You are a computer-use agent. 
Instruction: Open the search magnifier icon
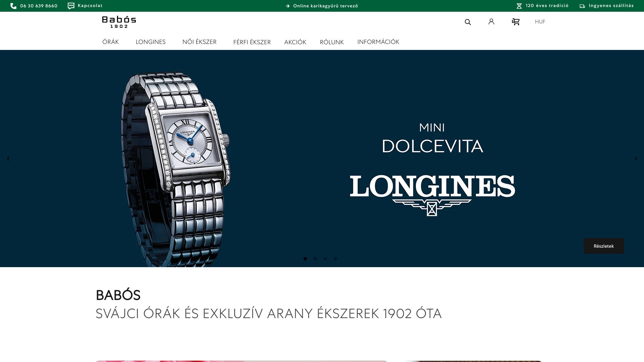(x=468, y=22)
